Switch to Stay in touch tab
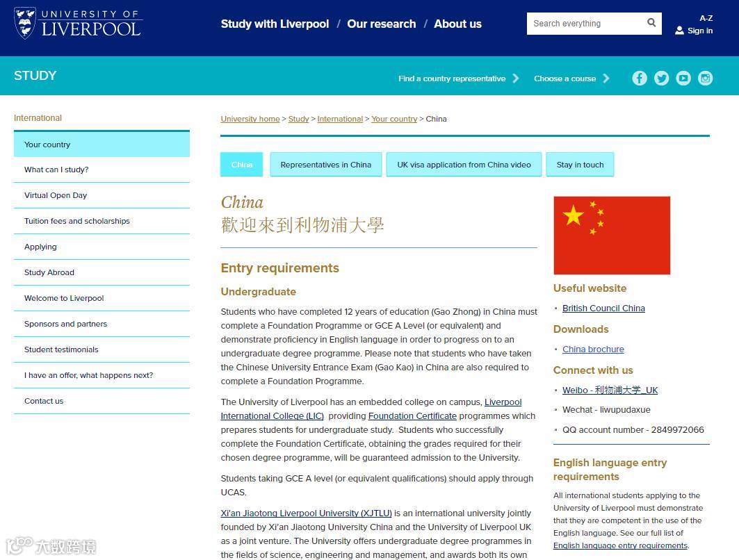Image resolution: width=739 pixels, height=560 pixels. (580, 165)
